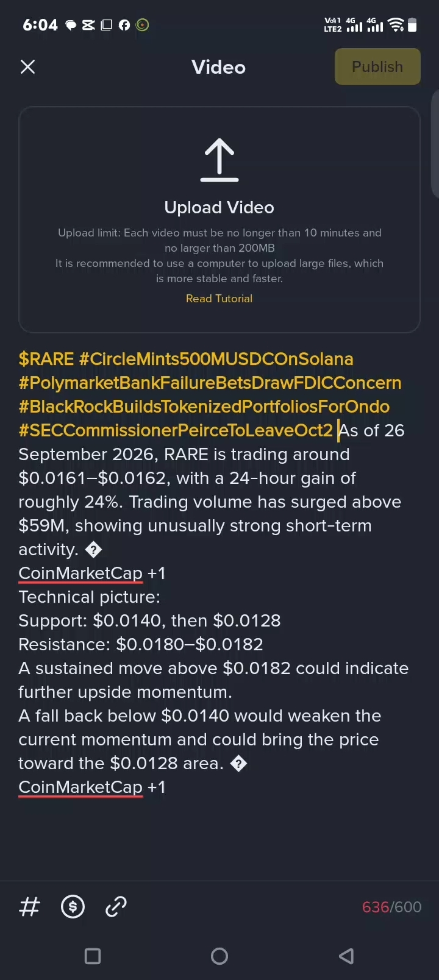Go to Android home with circle button
Screen dimensions: 439x980
coord(220,956)
